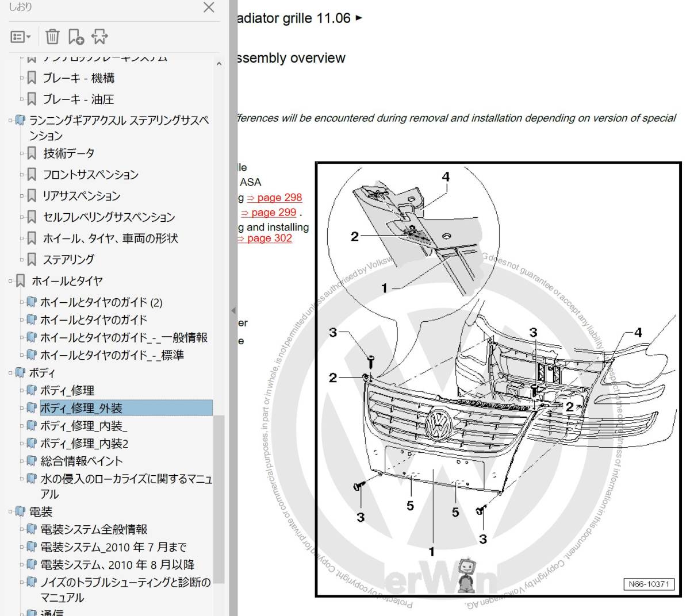This screenshot has width=690, height=616.
Task: Select ホイール、タイヤ、車両の形状 bookmark
Action: click(x=110, y=238)
